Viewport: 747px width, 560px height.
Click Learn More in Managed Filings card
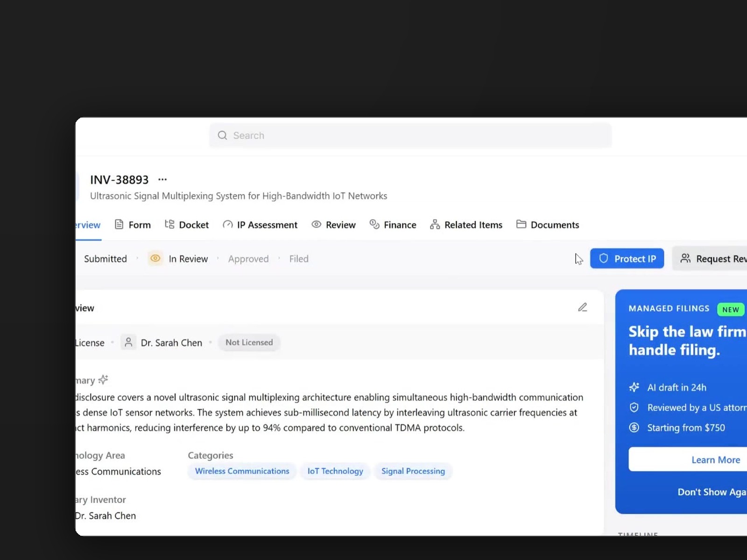point(688,460)
